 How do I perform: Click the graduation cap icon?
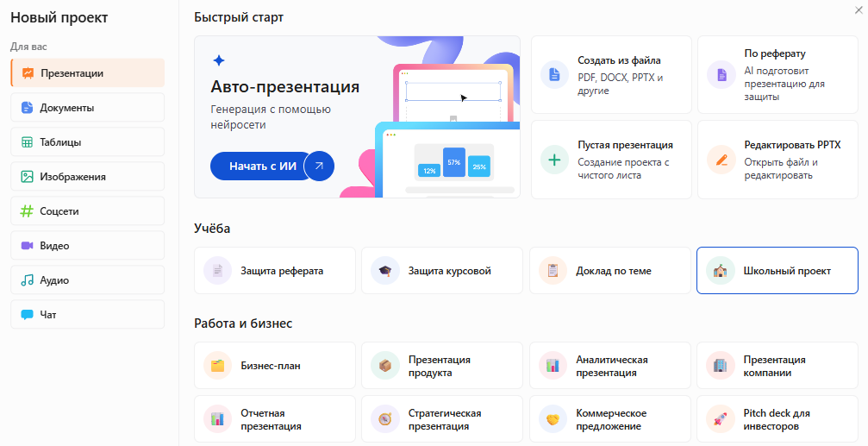pos(384,270)
